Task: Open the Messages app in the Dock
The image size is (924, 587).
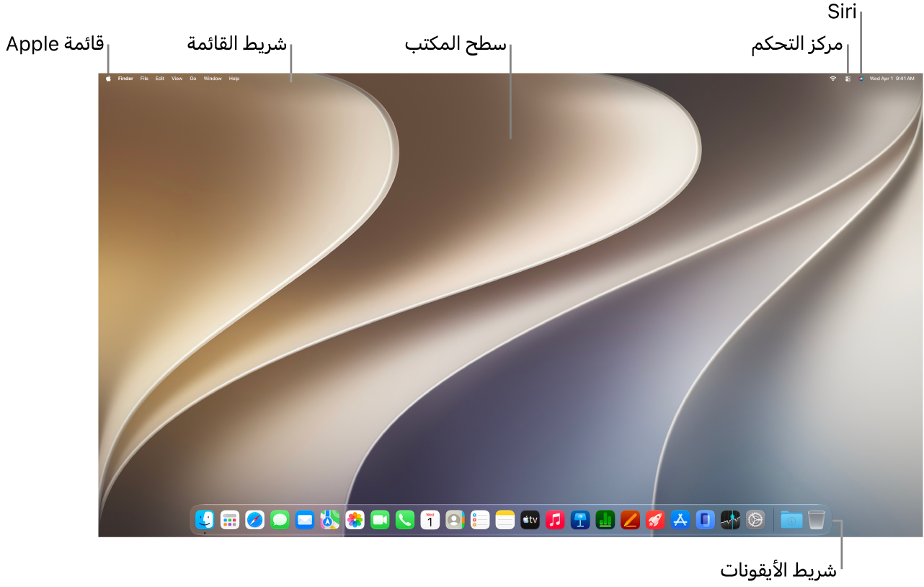Action: point(280,519)
